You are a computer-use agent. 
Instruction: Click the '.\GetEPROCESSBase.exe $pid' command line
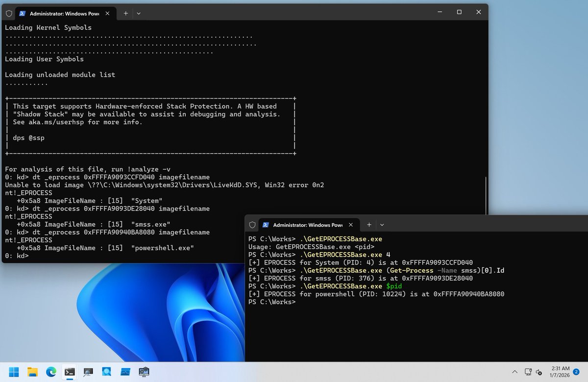coord(325,286)
